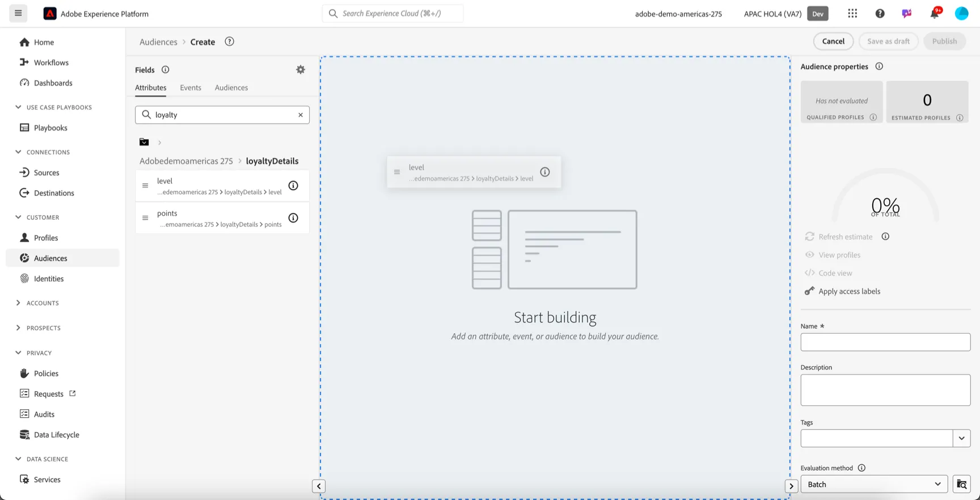Click the Description text area
Image resolution: width=980 pixels, height=500 pixels.
885,390
